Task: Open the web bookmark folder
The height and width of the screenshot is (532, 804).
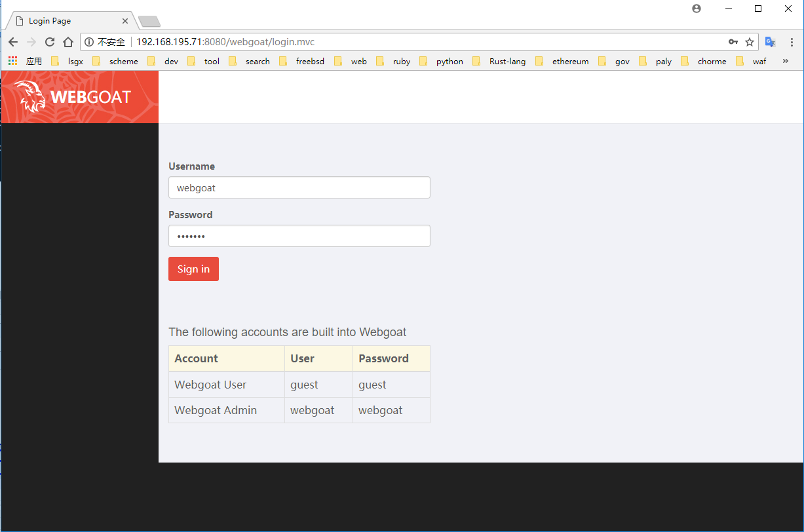Action: click(350, 61)
